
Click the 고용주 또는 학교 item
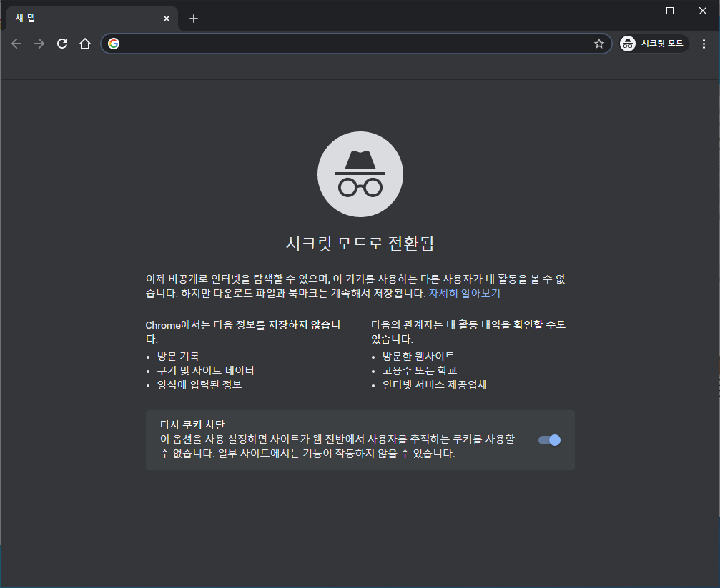point(420,370)
